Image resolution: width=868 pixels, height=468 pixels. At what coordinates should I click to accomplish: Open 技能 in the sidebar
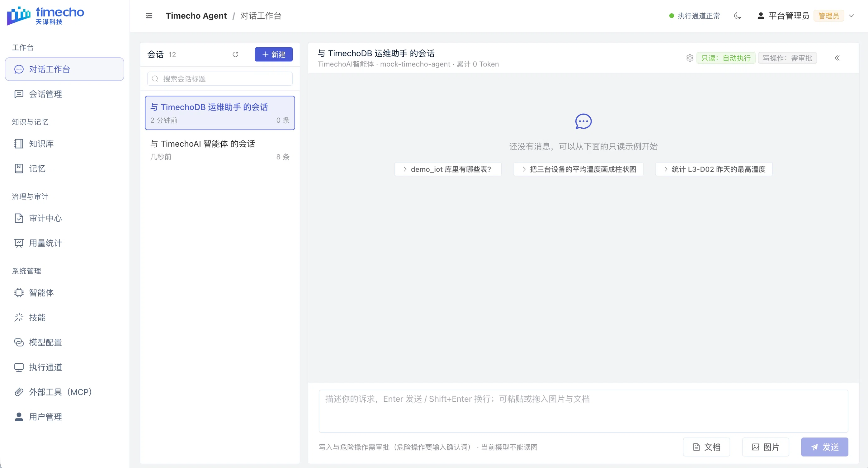[64, 317]
